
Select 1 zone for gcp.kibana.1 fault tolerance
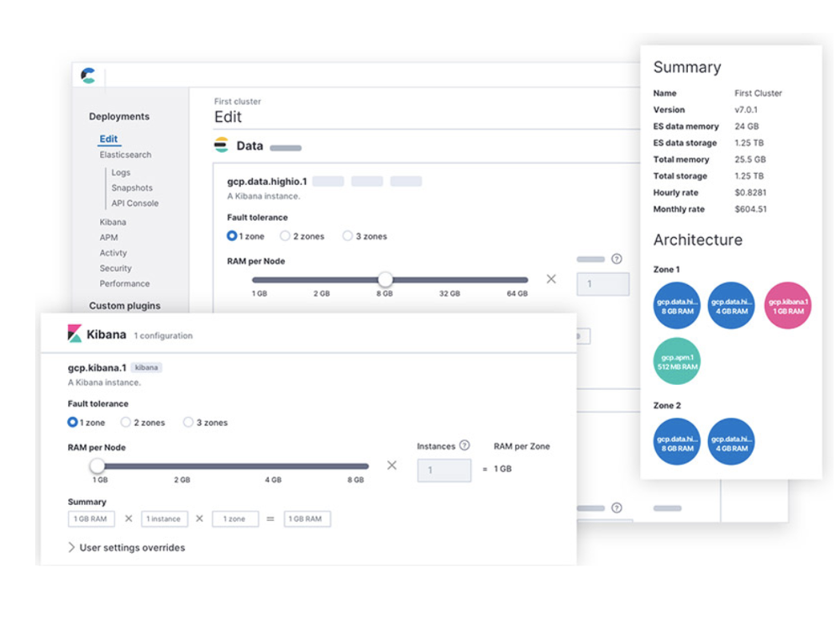[72, 422]
